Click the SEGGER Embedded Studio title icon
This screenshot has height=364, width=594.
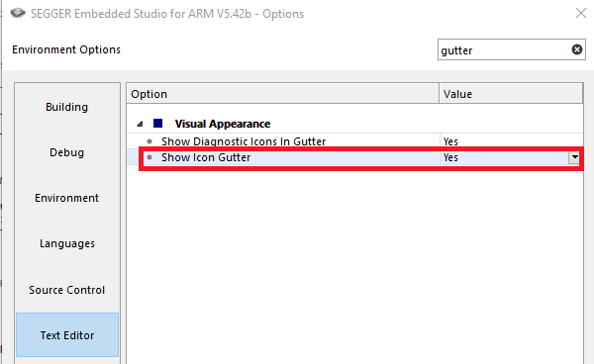18,13
